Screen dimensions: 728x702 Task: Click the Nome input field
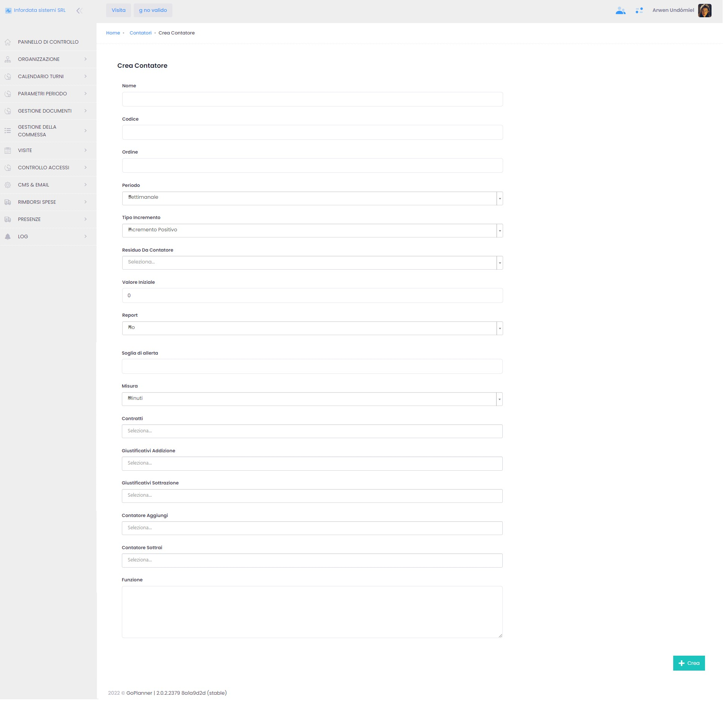(312, 99)
